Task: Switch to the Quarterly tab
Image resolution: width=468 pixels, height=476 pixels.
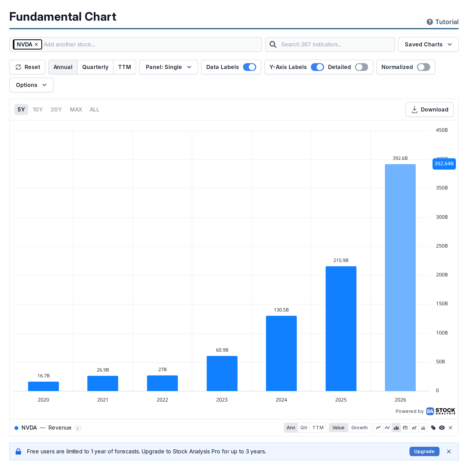Action: pos(95,67)
